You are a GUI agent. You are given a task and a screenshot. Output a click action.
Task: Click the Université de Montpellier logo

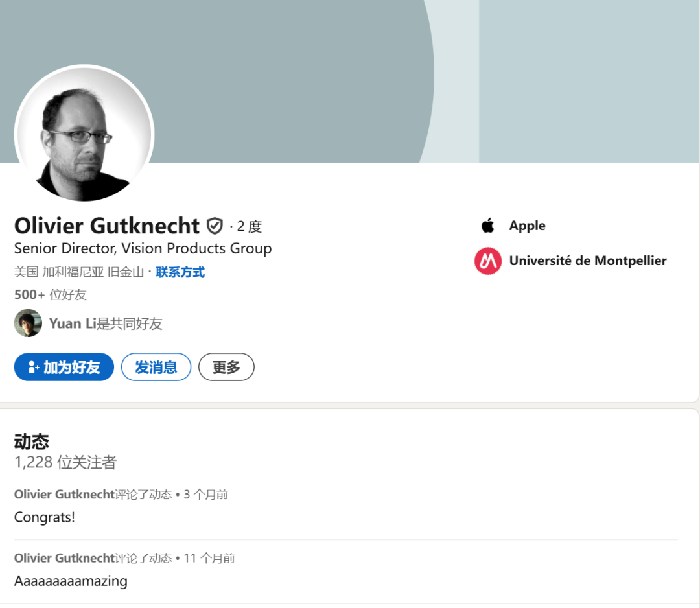click(487, 261)
